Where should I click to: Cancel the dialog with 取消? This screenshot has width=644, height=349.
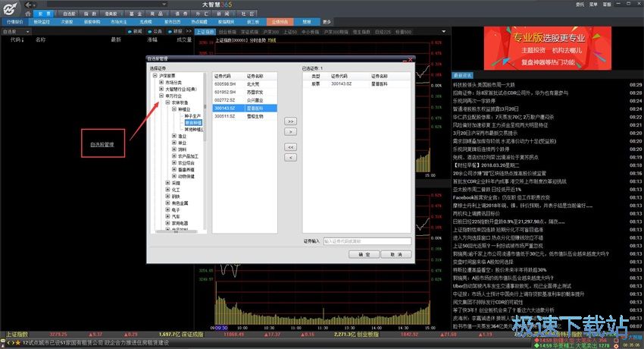396,254
